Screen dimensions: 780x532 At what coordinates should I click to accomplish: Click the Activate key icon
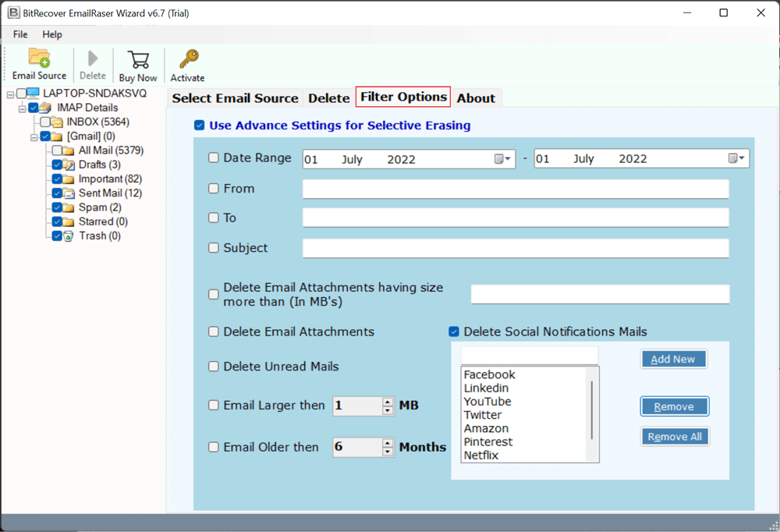tap(188, 60)
